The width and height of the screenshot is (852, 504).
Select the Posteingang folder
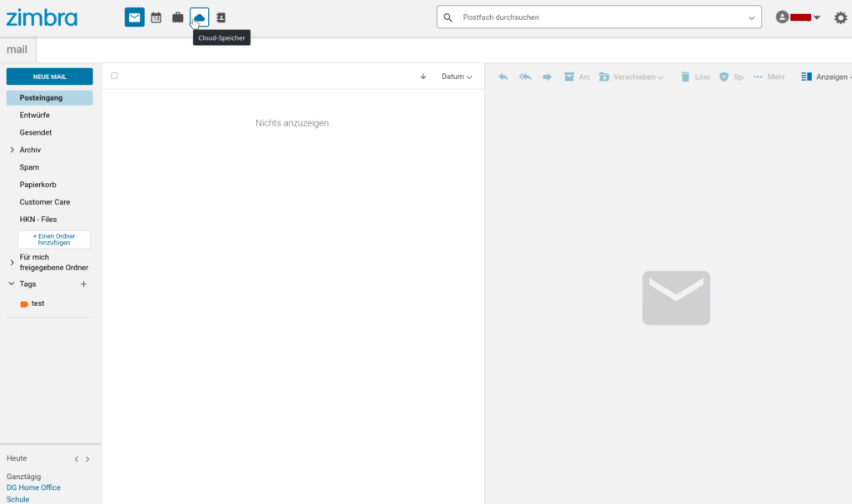point(42,98)
